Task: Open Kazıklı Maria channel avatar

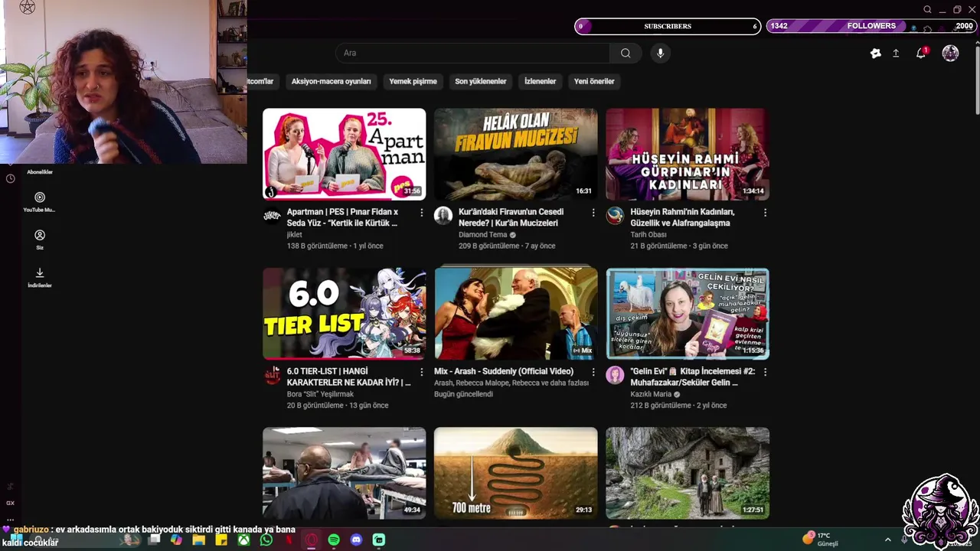Action: pyautogui.click(x=615, y=375)
